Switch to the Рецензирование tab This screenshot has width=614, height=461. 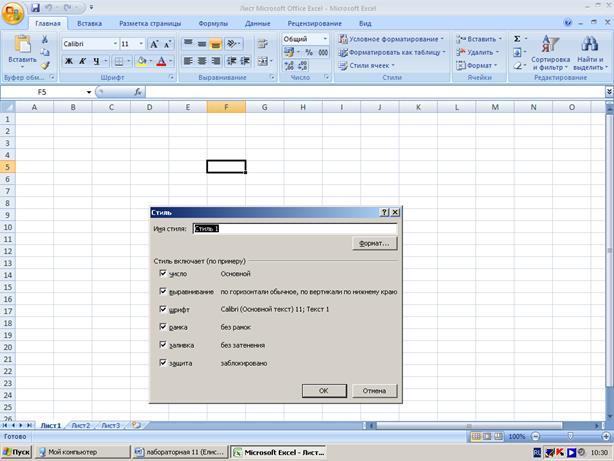pos(314,24)
